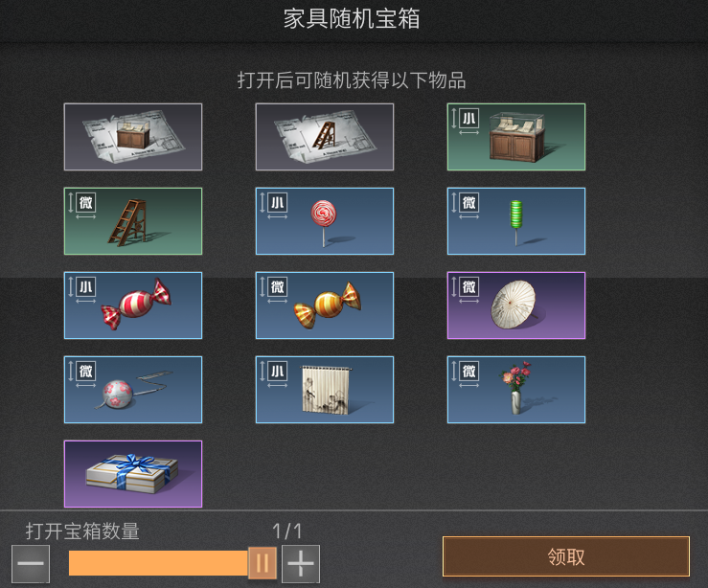Screen dimensions: 708x588
Task: Click the 领取 claim button
Action: tap(566, 556)
